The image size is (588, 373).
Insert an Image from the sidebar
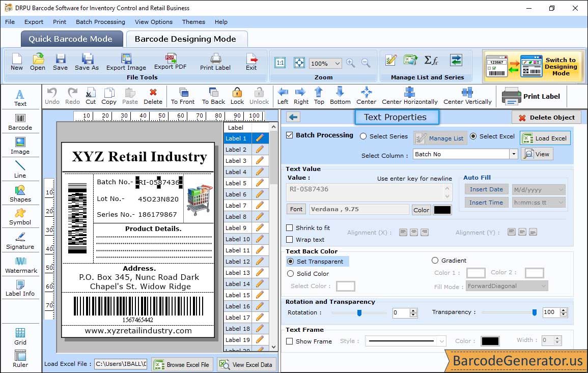(x=20, y=146)
